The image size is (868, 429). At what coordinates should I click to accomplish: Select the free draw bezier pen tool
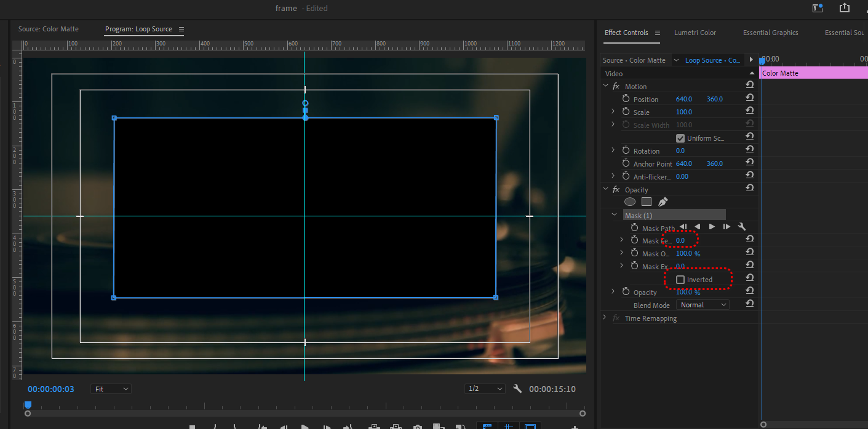pos(663,202)
